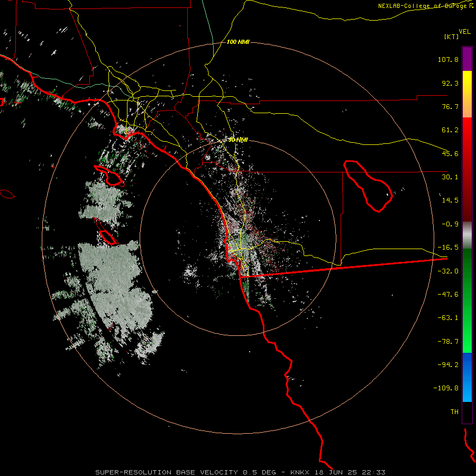Select the 76.7 scale value
The image size is (476, 476).
(450, 106)
